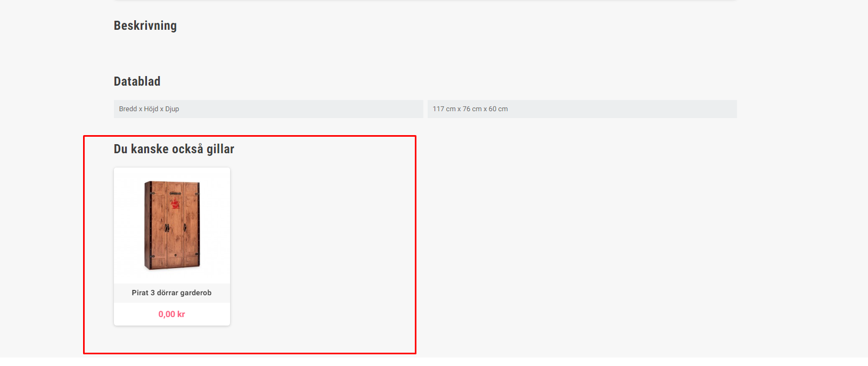Image resolution: width=868 pixels, height=366 pixels.
Task: Click the '117 cm' width value
Action: (x=444, y=109)
